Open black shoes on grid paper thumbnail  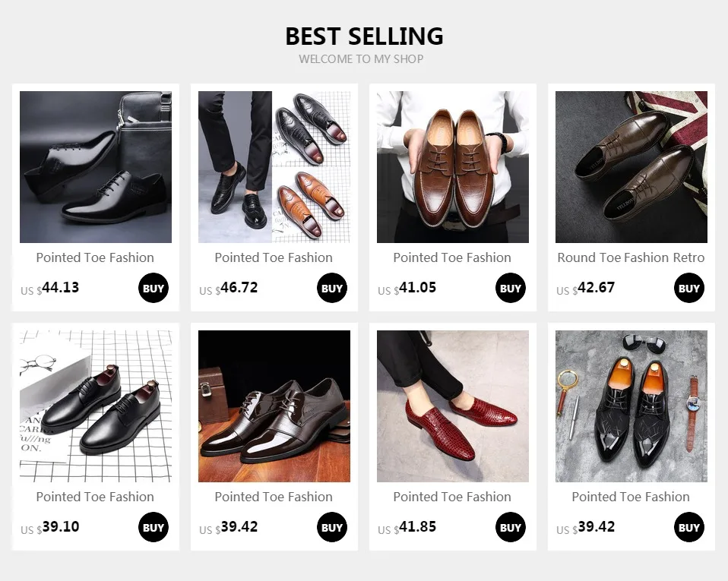pyautogui.click(x=96, y=406)
